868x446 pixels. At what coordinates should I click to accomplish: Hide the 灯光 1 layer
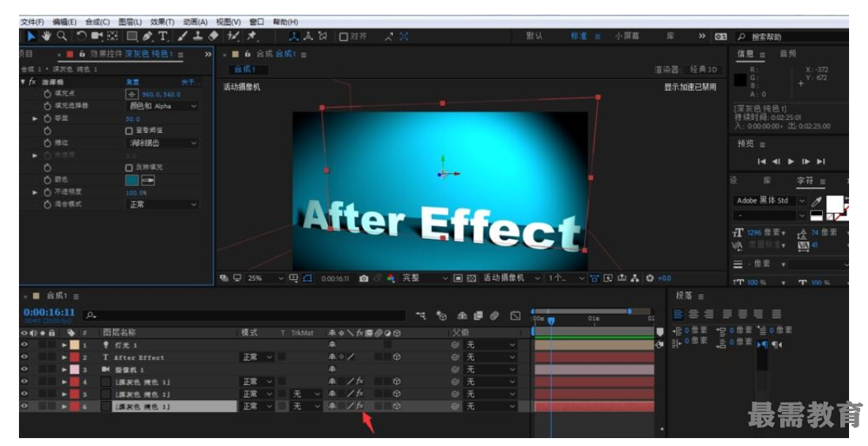[x=24, y=345]
